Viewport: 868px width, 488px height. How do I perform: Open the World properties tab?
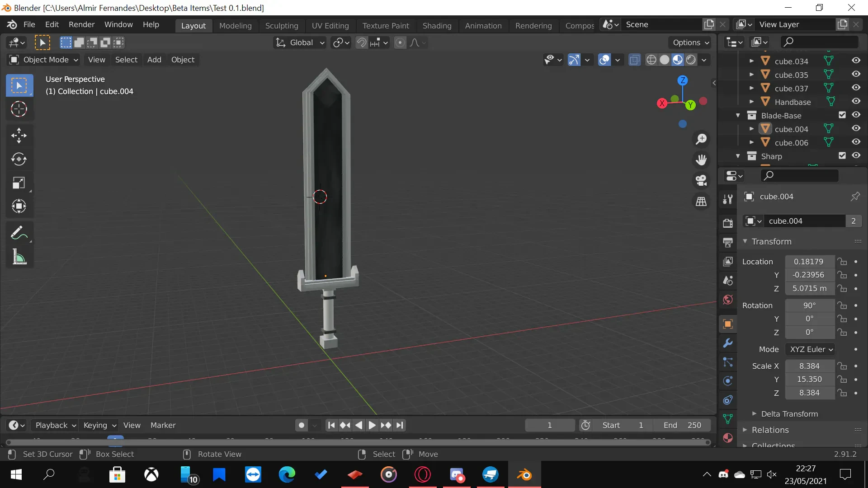(x=728, y=300)
